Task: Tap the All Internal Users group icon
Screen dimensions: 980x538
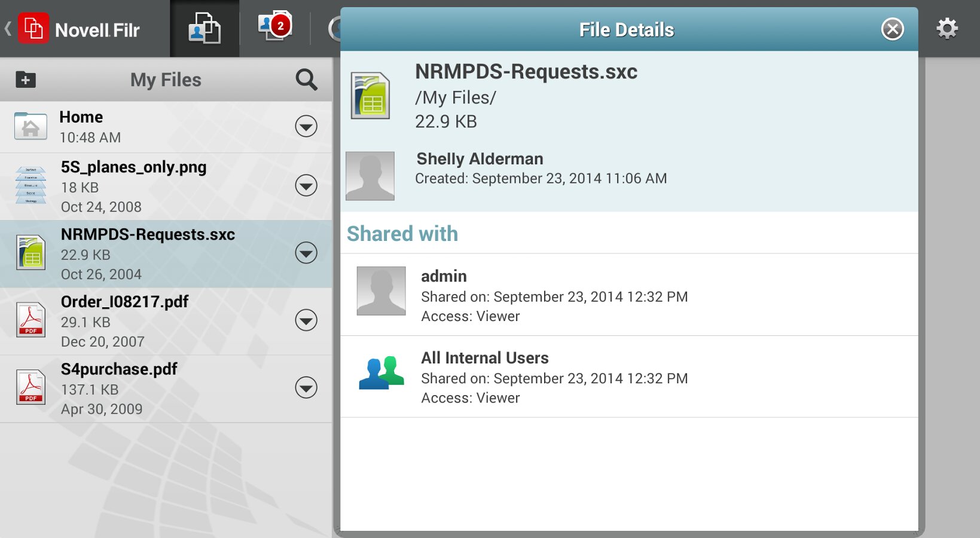Action: 381,374
